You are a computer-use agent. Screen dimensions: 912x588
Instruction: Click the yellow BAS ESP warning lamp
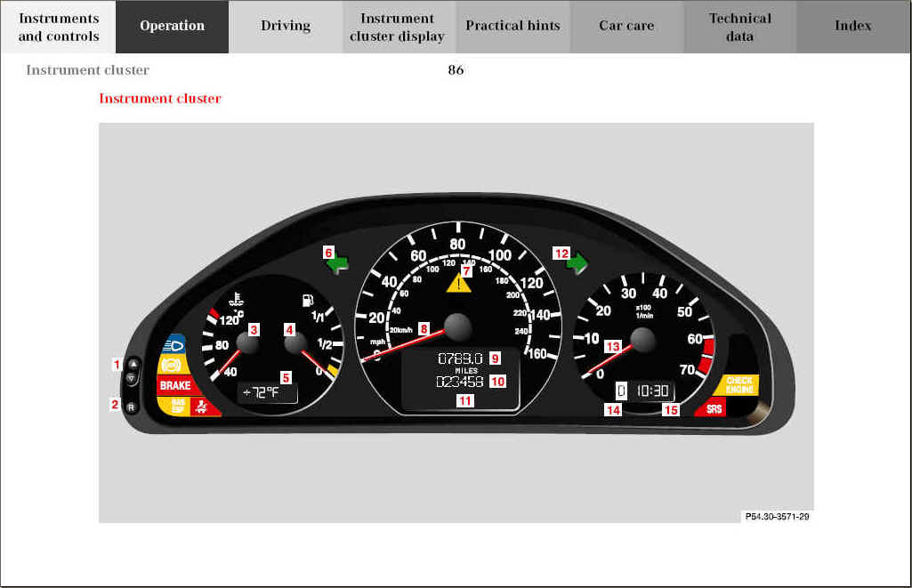(179, 406)
